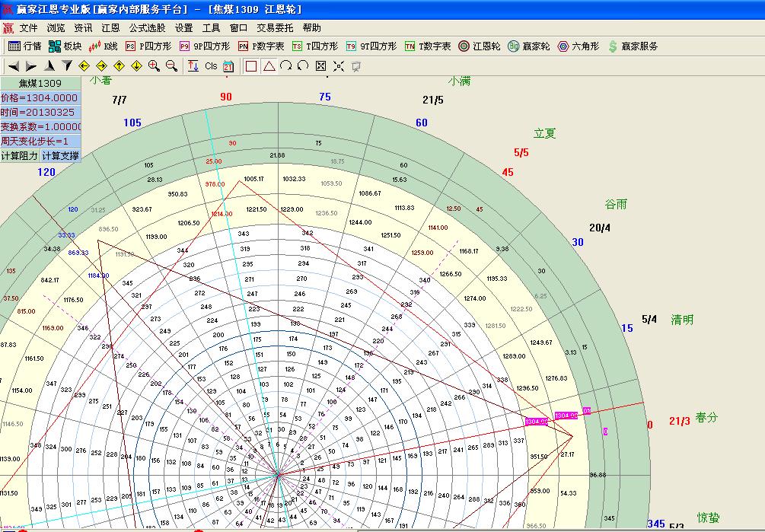
Task: Open the 交易委托 menu
Action: [275, 28]
